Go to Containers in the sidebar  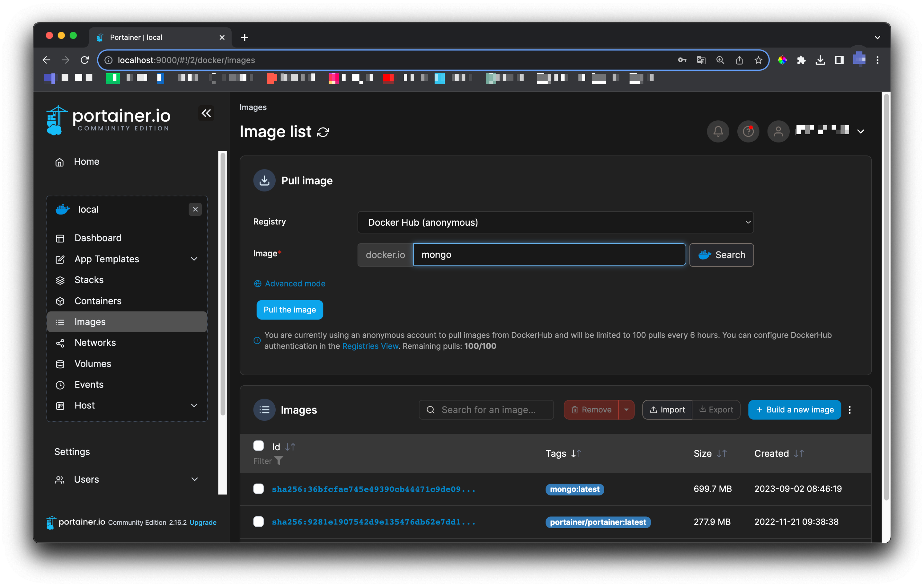98,301
